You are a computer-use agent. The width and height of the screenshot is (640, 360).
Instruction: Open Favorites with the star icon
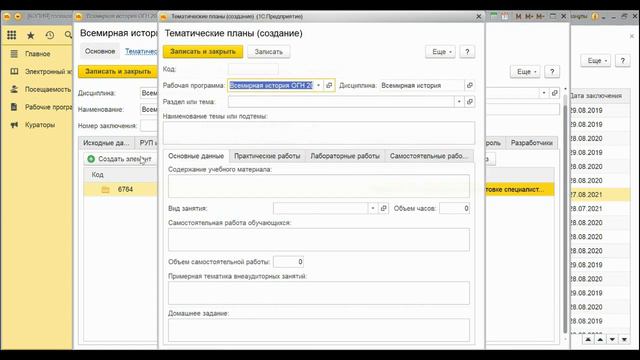pyautogui.click(x=31, y=36)
